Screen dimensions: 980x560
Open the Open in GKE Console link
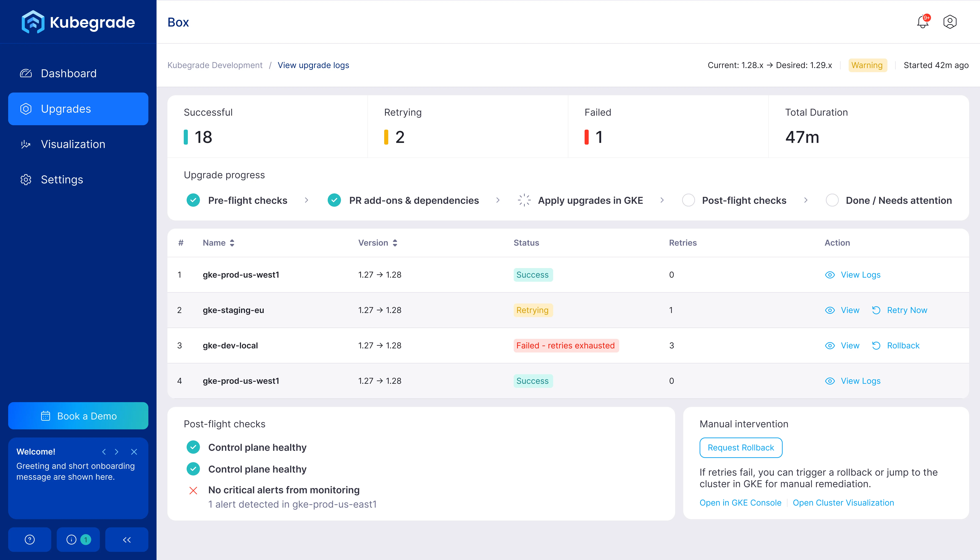coord(740,503)
